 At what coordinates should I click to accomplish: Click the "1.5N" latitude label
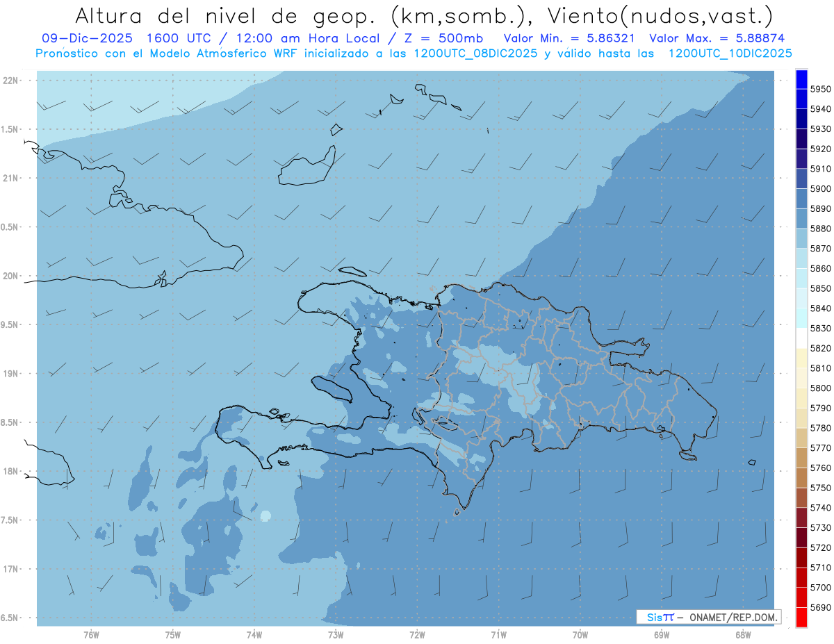coord(10,129)
